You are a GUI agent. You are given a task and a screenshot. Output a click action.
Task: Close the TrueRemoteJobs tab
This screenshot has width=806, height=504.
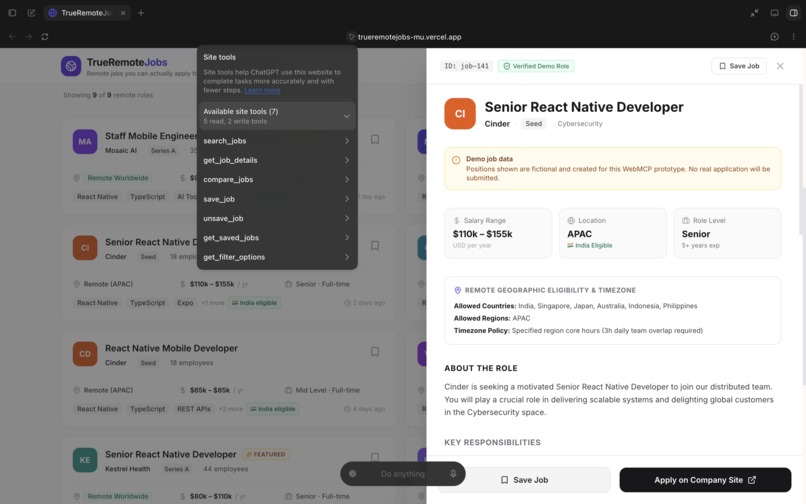[123, 13]
